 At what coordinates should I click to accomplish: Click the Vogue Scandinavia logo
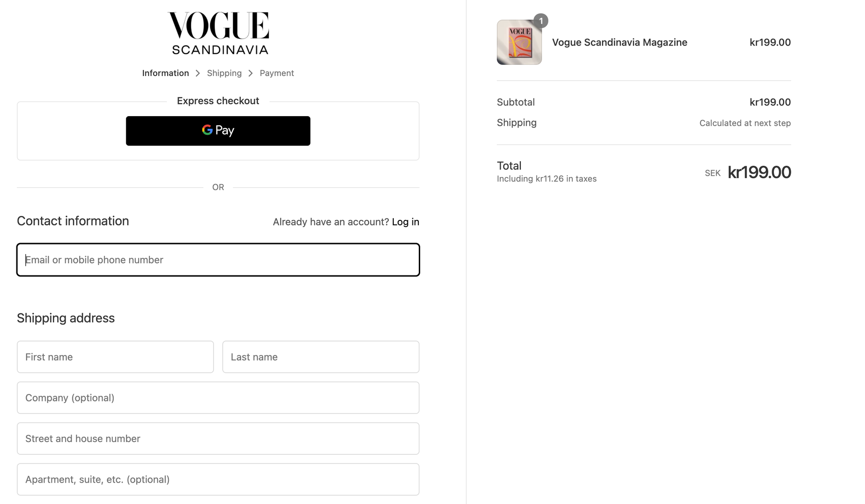(x=218, y=33)
